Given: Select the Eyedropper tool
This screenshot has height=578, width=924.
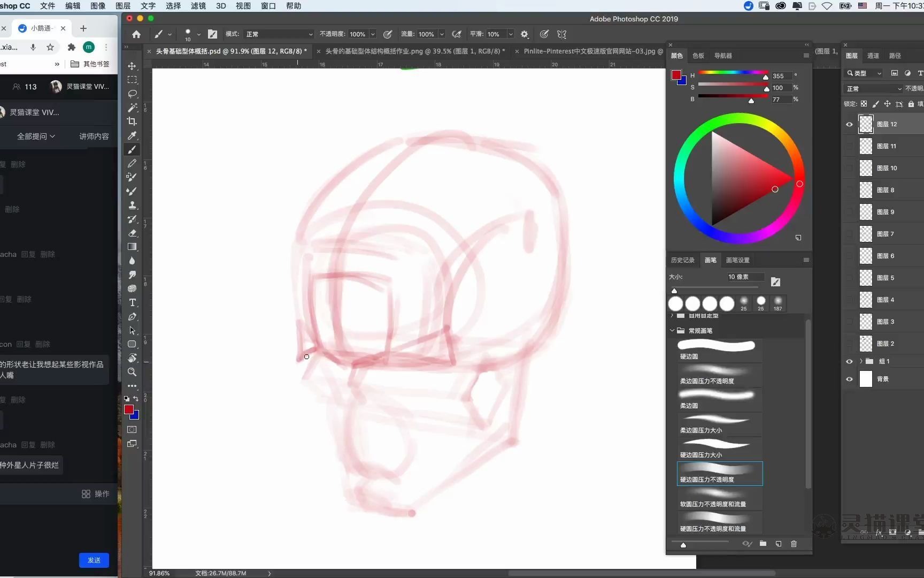Looking at the screenshot, I should pyautogui.click(x=132, y=135).
